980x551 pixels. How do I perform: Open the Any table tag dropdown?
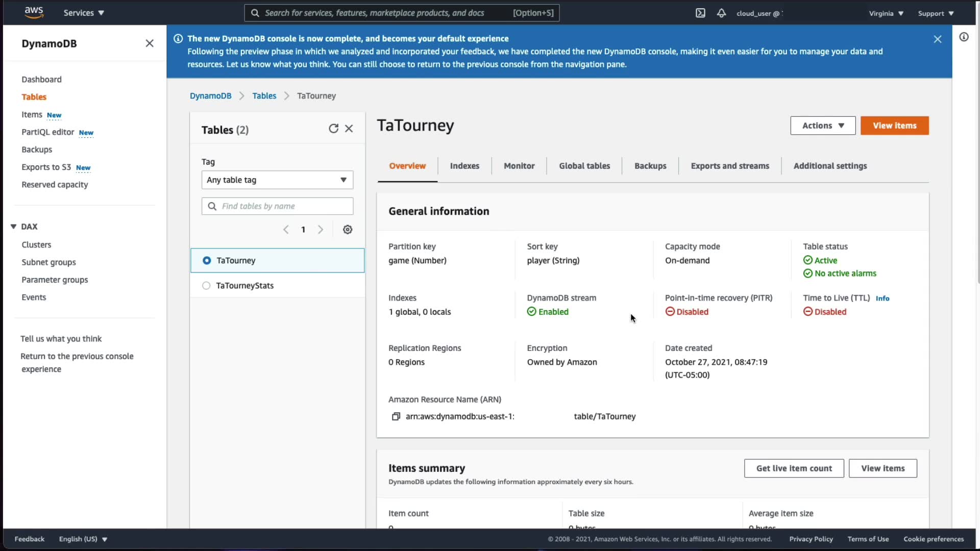[x=277, y=180]
